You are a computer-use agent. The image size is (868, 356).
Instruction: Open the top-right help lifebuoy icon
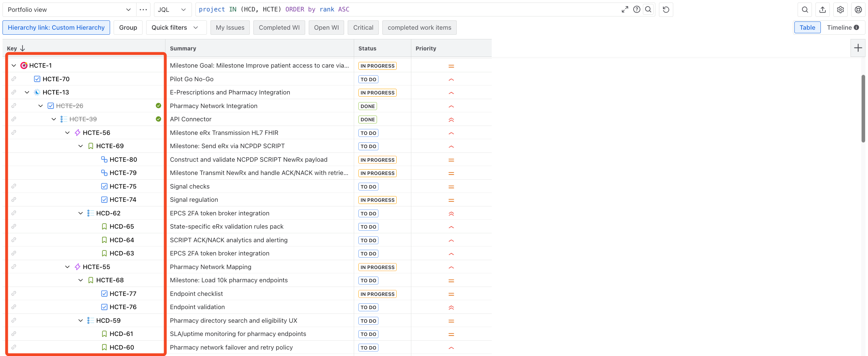tap(858, 10)
